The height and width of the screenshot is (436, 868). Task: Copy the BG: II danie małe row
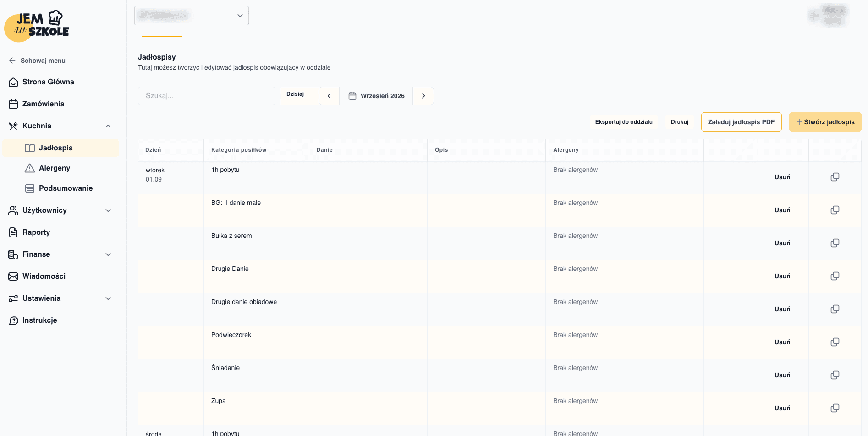[x=835, y=210]
